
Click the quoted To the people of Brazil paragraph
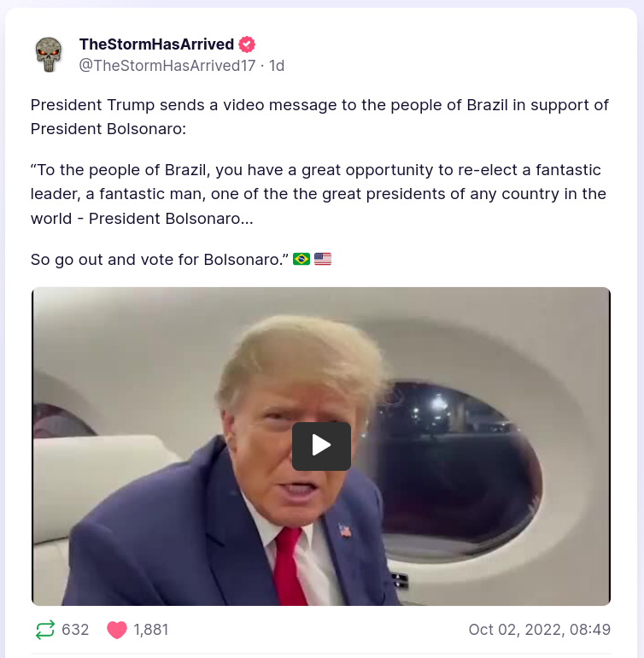319,194
